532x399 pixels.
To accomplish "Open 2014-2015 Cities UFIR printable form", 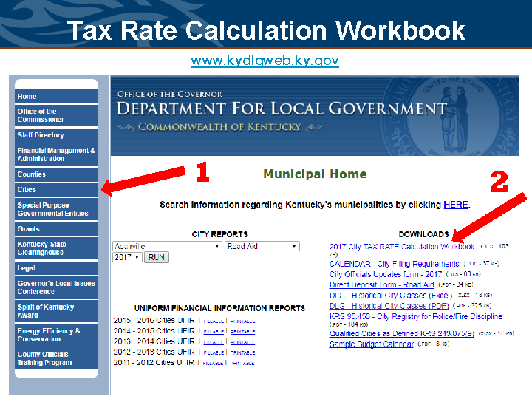I will click(x=242, y=332).
